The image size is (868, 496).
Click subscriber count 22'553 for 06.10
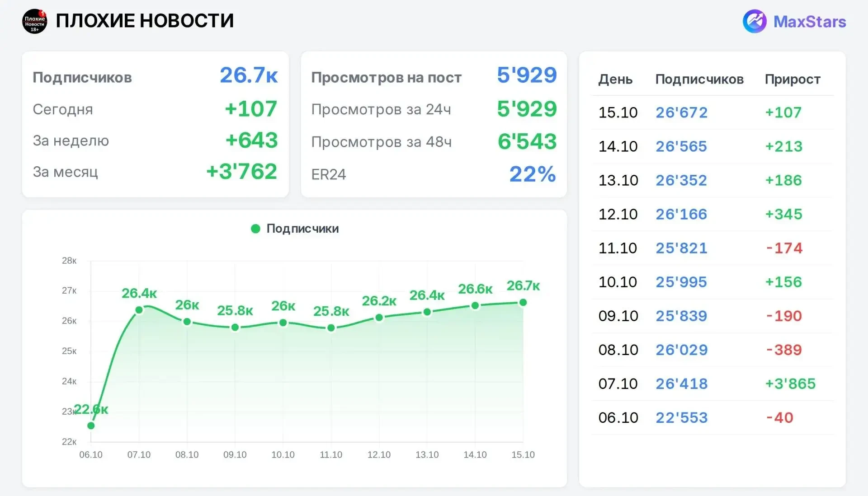682,417
